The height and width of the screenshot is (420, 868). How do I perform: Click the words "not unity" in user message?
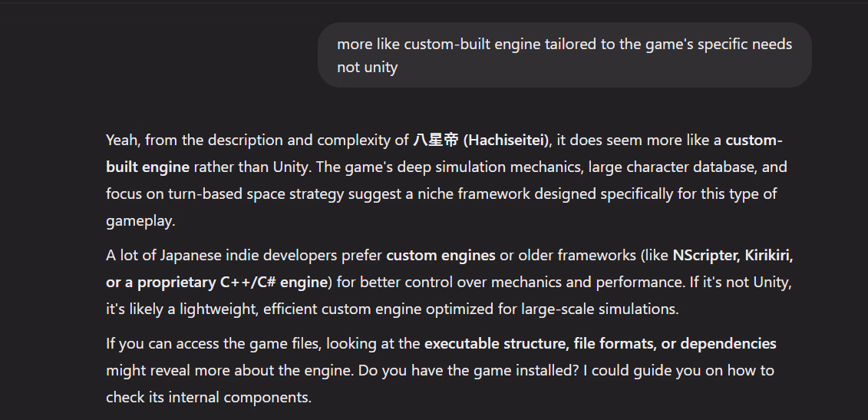368,68
